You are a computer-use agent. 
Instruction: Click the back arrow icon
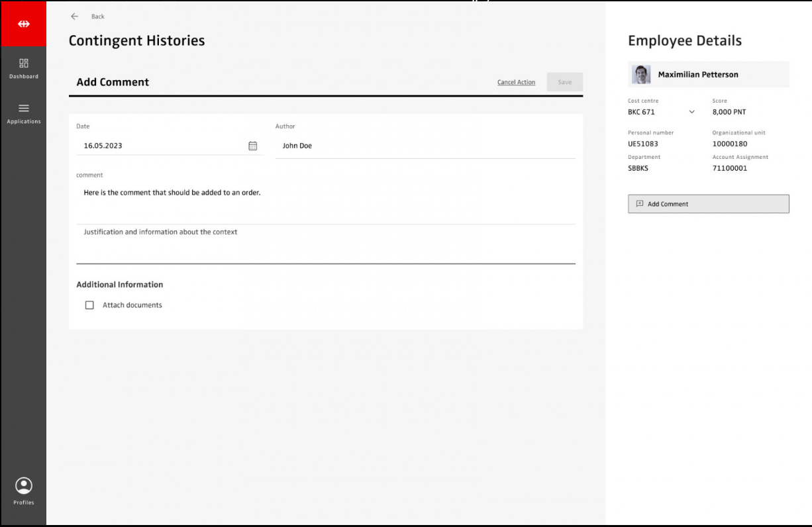74,17
